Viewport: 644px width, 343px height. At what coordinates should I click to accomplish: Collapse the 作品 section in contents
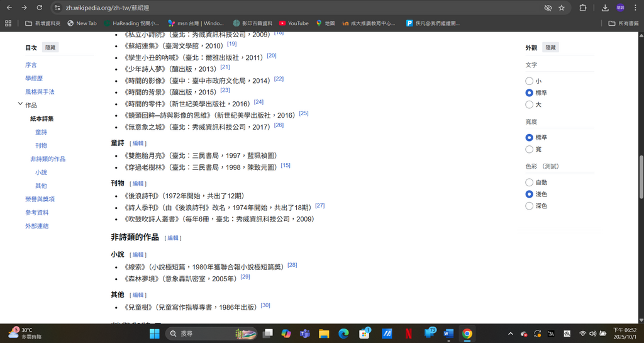[20, 104]
